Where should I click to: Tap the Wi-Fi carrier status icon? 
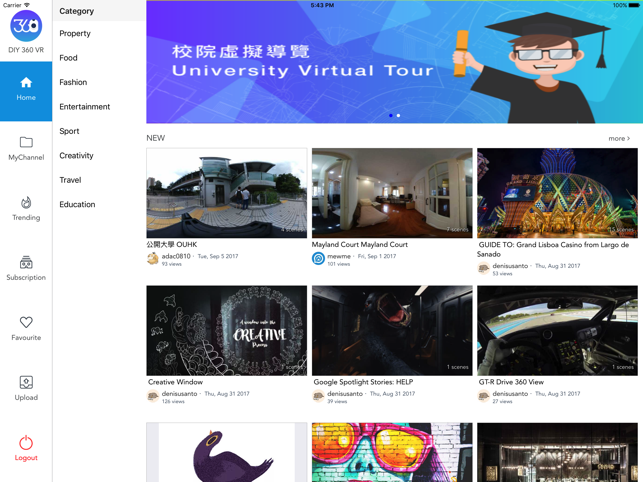tap(27, 5)
